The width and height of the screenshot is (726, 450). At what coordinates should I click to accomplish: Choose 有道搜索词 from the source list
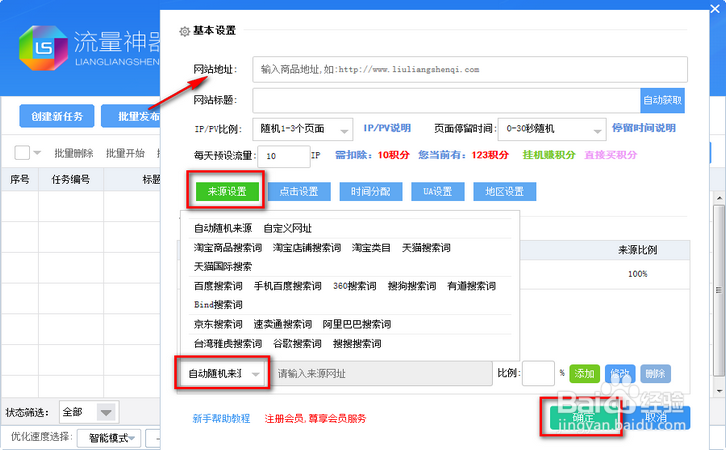click(471, 286)
